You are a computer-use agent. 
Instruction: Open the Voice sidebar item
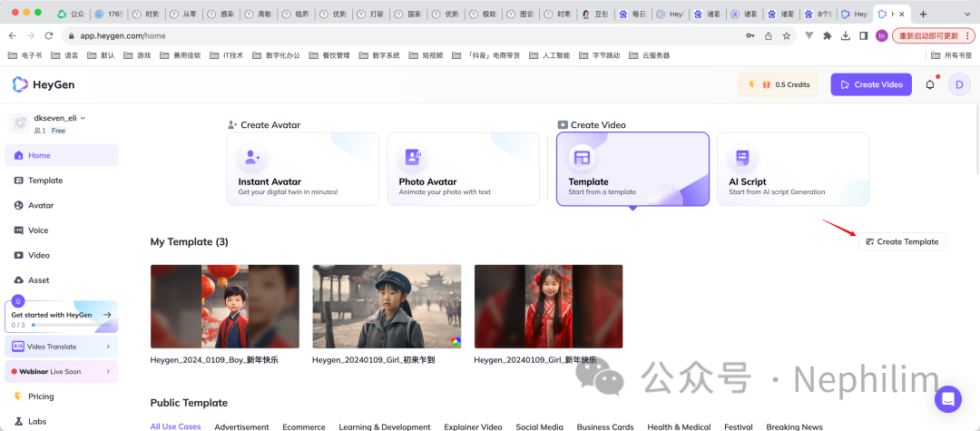click(62, 230)
